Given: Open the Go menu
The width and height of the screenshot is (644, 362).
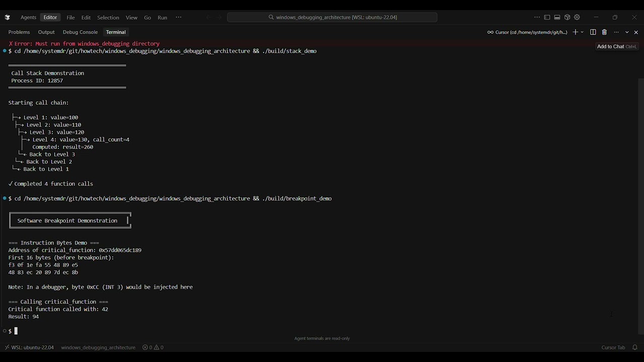Looking at the screenshot, I should point(147,18).
